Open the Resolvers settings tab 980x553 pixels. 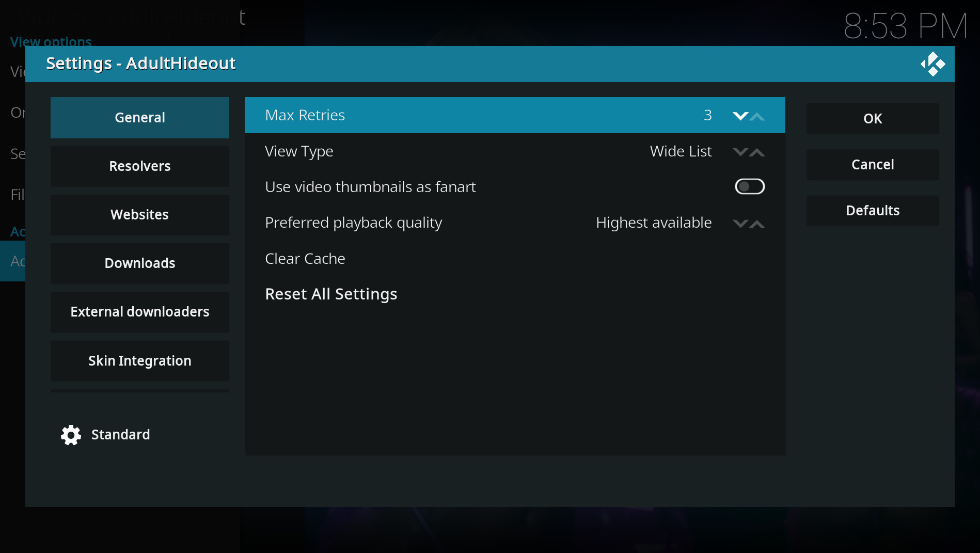coord(140,166)
